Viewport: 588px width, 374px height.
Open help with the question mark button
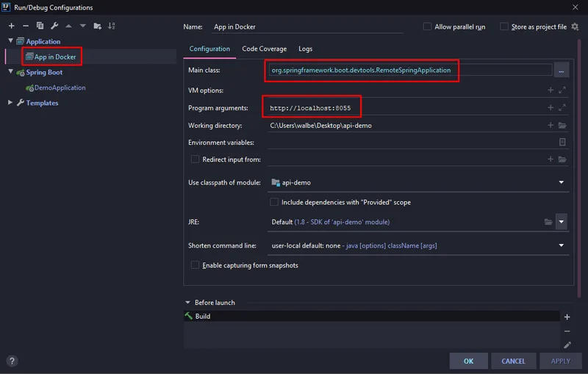[12, 361]
